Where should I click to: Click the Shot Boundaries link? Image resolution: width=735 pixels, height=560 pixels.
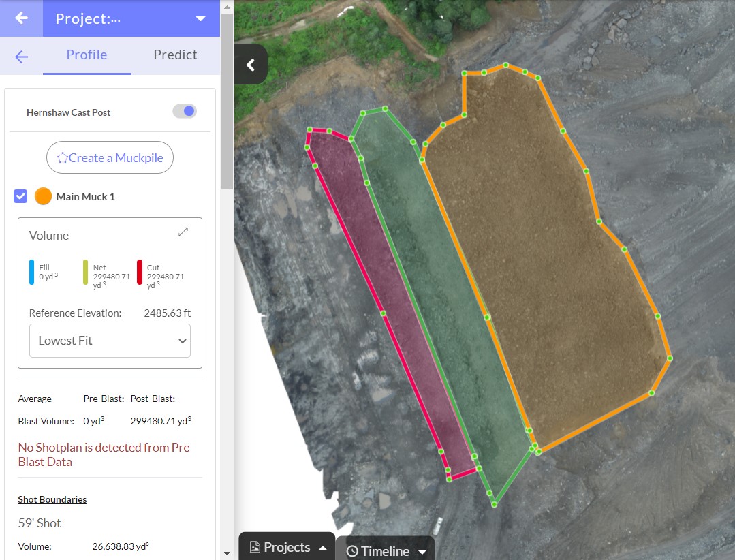[52, 499]
